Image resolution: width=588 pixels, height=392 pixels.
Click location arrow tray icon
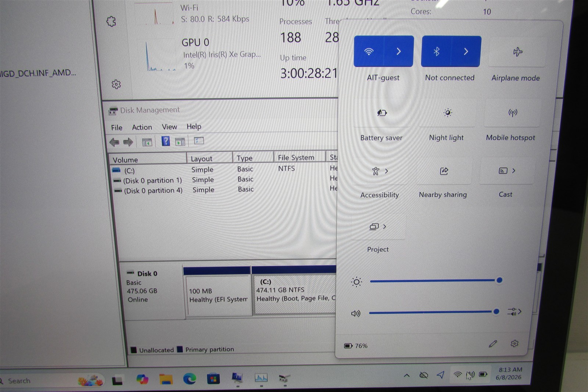pyautogui.click(x=440, y=375)
